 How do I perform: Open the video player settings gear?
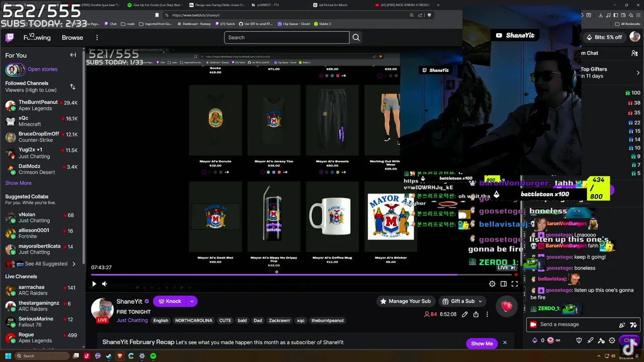492,284
